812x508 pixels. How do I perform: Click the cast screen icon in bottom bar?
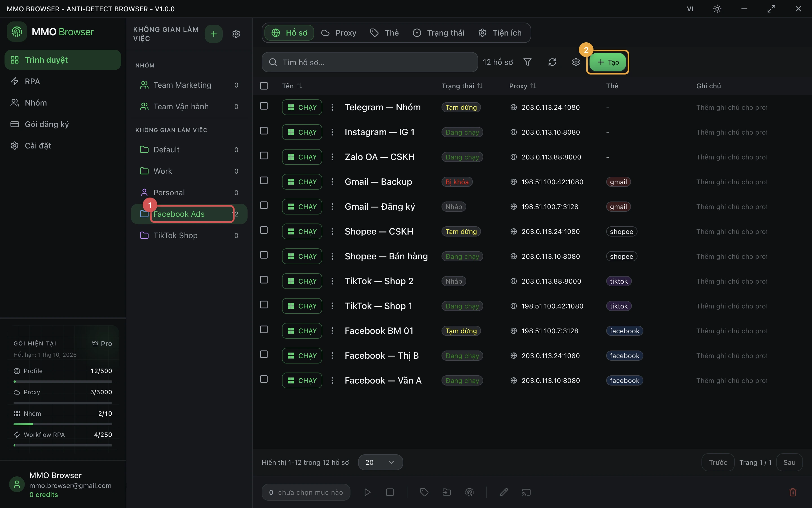(x=526, y=492)
